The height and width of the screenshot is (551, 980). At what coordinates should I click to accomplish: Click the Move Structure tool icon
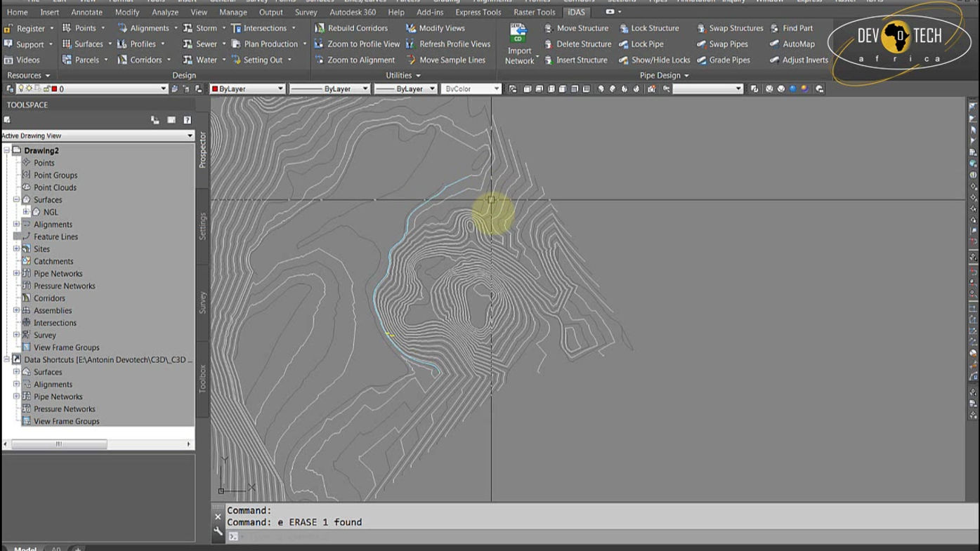click(x=549, y=28)
